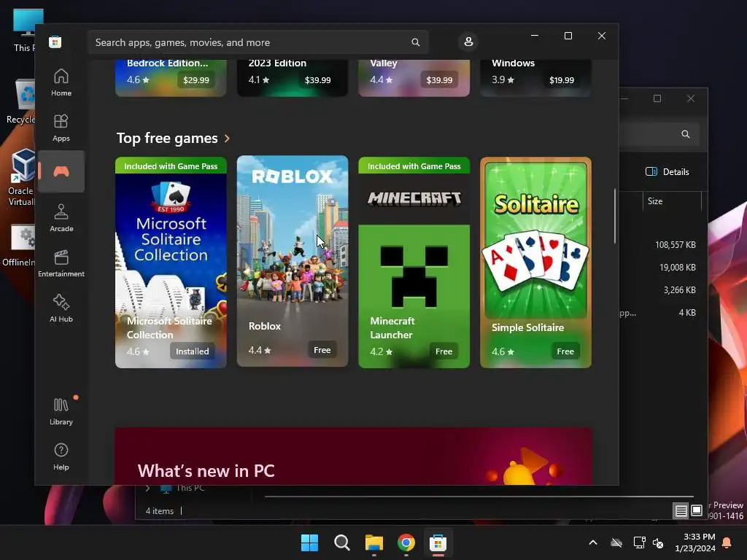Open the Entertainment section

tap(61, 263)
